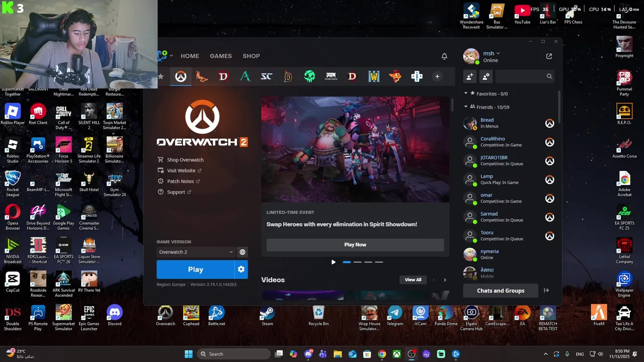Open the Steam desktop shortcut
Screen dimensions: 644x362
point(267,316)
